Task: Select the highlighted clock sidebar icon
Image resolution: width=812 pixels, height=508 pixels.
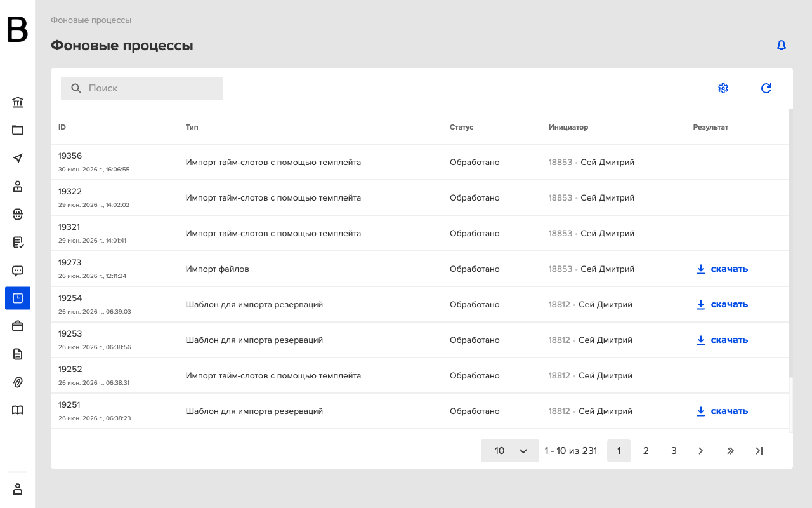Action: pyautogui.click(x=18, y=298)
